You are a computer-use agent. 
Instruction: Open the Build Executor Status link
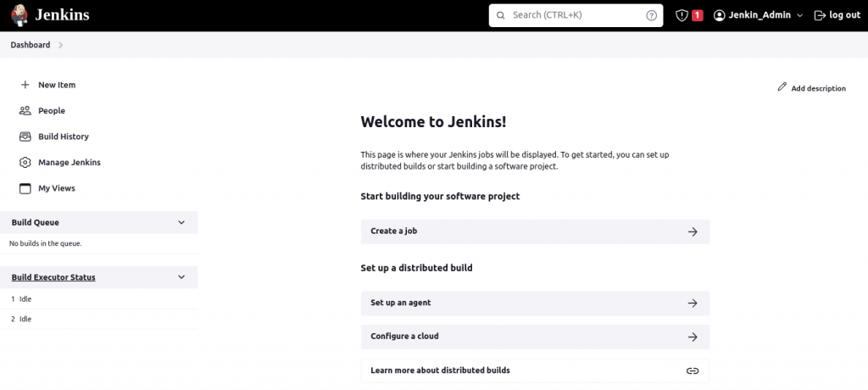click(x=53, y=277)
